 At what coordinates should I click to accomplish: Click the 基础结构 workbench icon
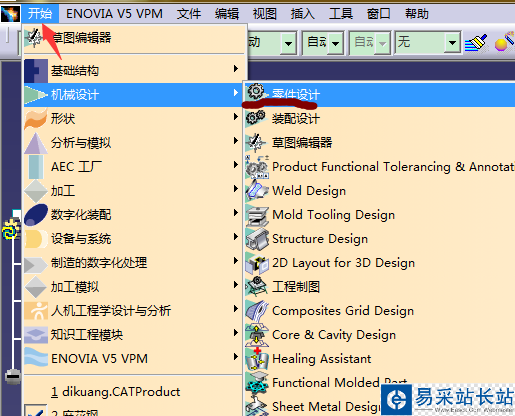(x=35, y=71)
